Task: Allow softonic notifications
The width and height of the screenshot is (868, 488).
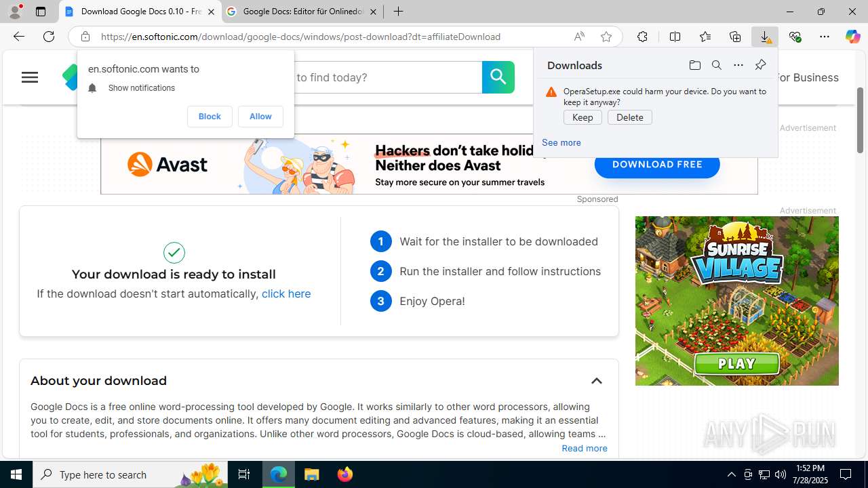Action: [260, 117]
